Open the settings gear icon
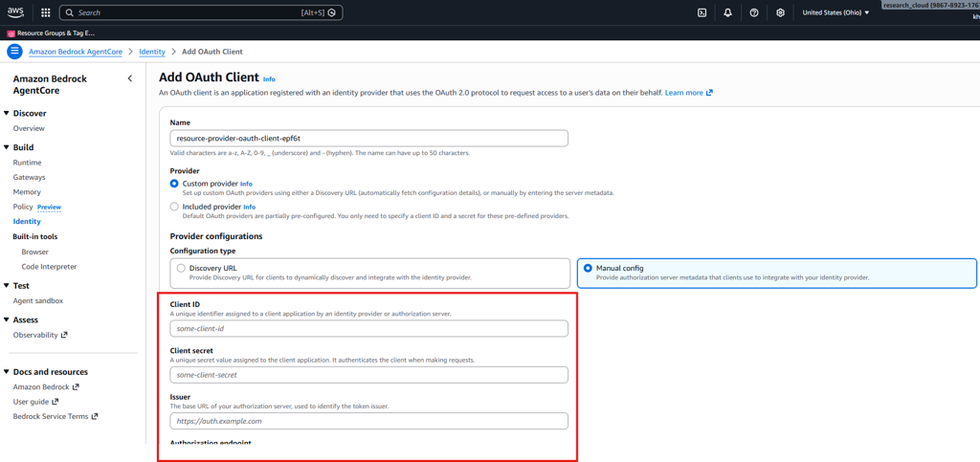This screenshot has width=980, height=462. [781, 12]
